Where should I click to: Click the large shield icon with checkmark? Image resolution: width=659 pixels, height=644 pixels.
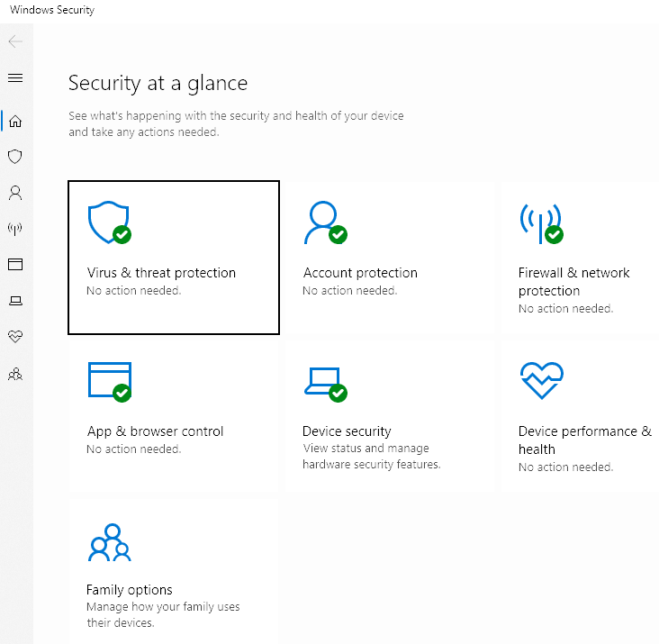point(110,222)
